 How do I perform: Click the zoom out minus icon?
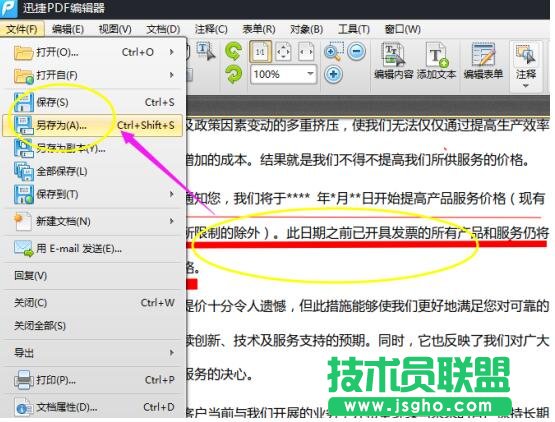[x=356, y=51]
